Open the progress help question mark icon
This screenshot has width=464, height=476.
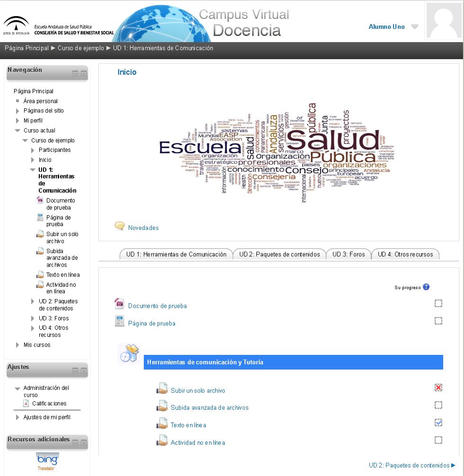(426, 287)
